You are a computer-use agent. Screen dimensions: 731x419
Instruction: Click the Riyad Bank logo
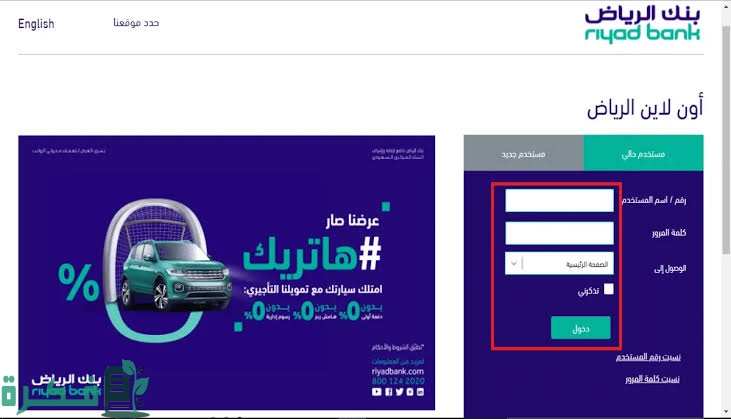642,24
